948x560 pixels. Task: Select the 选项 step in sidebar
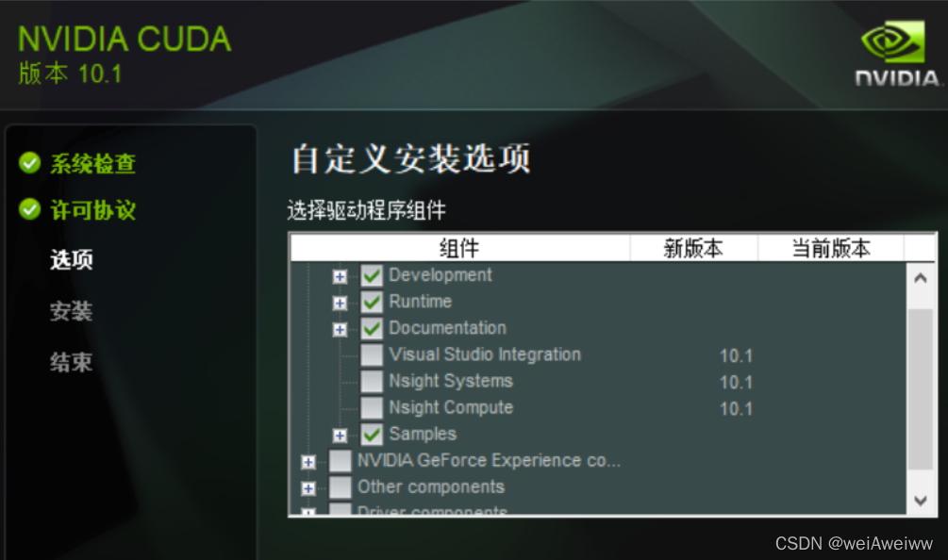pyautogui.click(x=72, y=260)
